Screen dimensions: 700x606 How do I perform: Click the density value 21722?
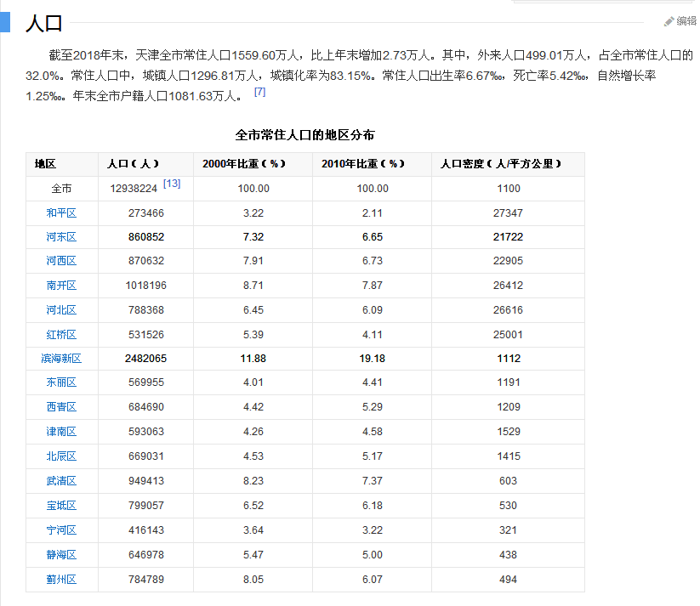point(508,237)
